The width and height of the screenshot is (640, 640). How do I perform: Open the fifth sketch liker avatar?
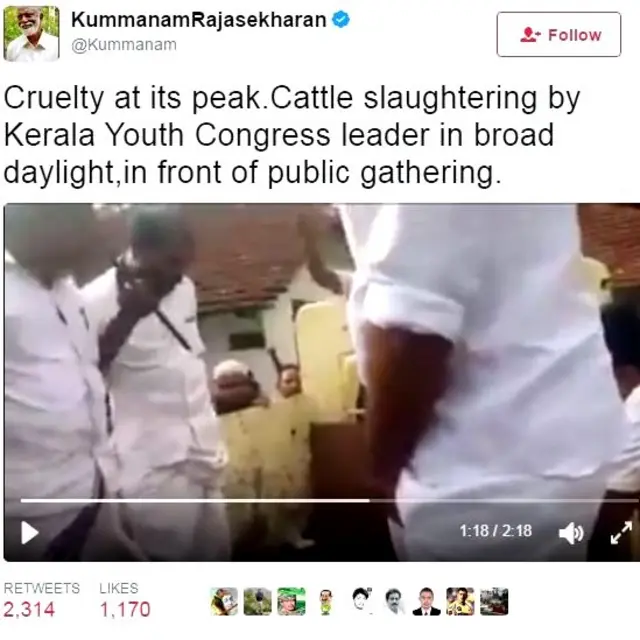point(360,601)
